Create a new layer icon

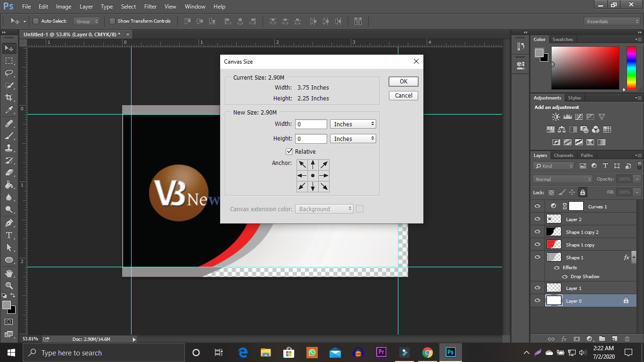click(x=614, y=338)
